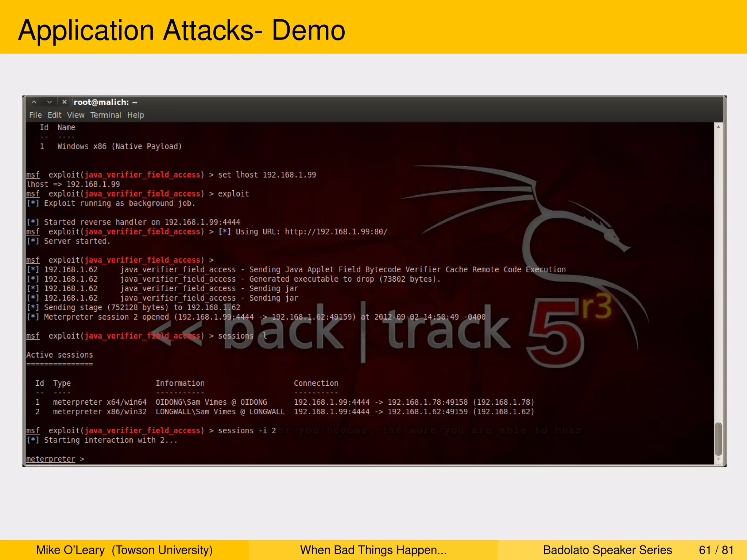
Task: Click the terminal vertical scrollbar thumb
Action: tap(718, 439)
